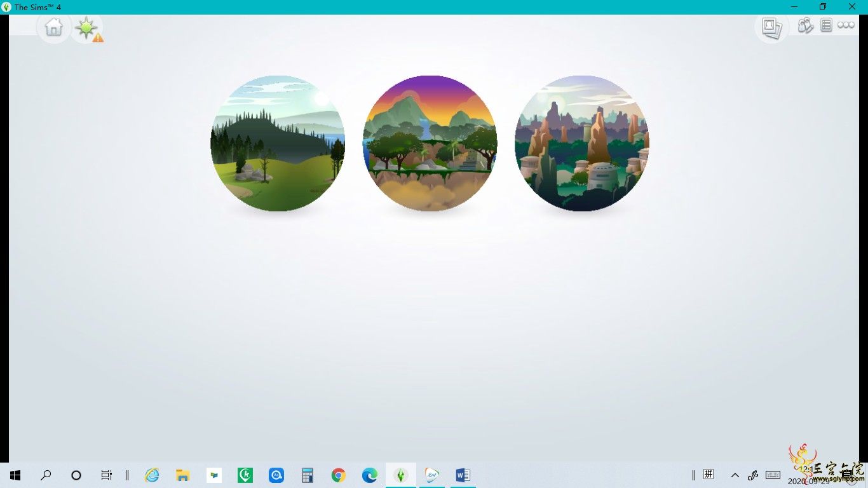868x488 pixels.
Task: Open the touch keyboard tray icon
Action: click(x=773, y=475)
